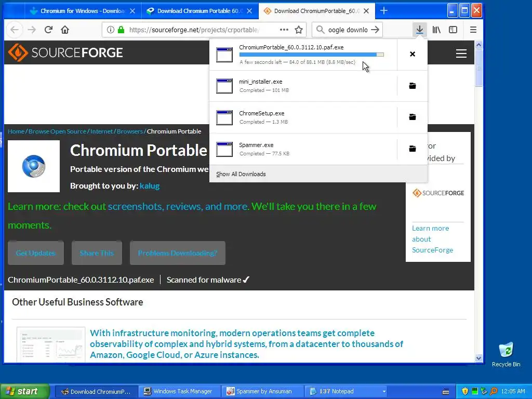
Task: Open SourceForge site hamburger menu
Action: click(461, 54)
